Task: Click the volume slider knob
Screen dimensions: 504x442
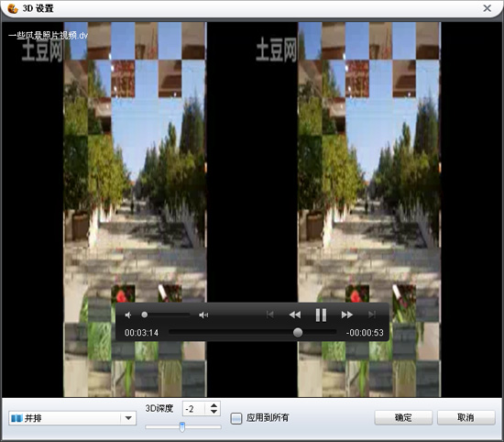Action: [145, 315]
